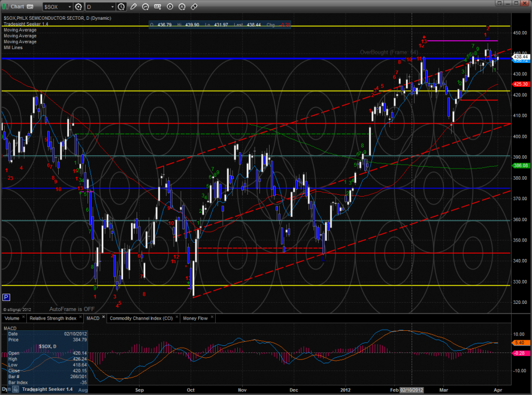This screenshot has width=532, height=395.
Task: Click the MM Lines study label
Action: click(x=13, y=47)
